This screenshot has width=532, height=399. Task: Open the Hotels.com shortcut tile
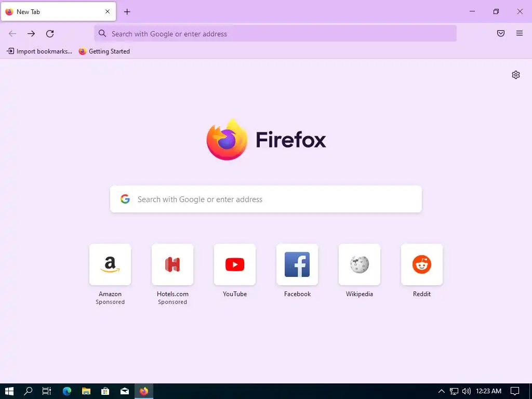pyautogui.click(x=172, y=264)
